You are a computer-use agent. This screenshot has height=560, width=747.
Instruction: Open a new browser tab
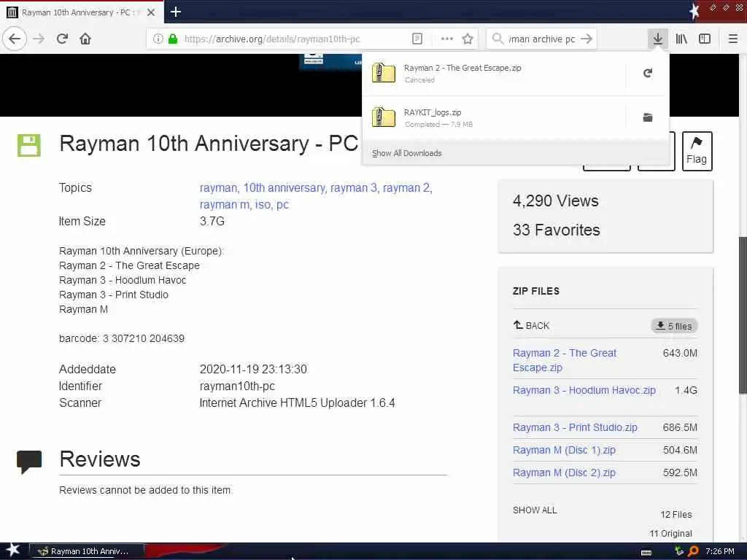175,12
